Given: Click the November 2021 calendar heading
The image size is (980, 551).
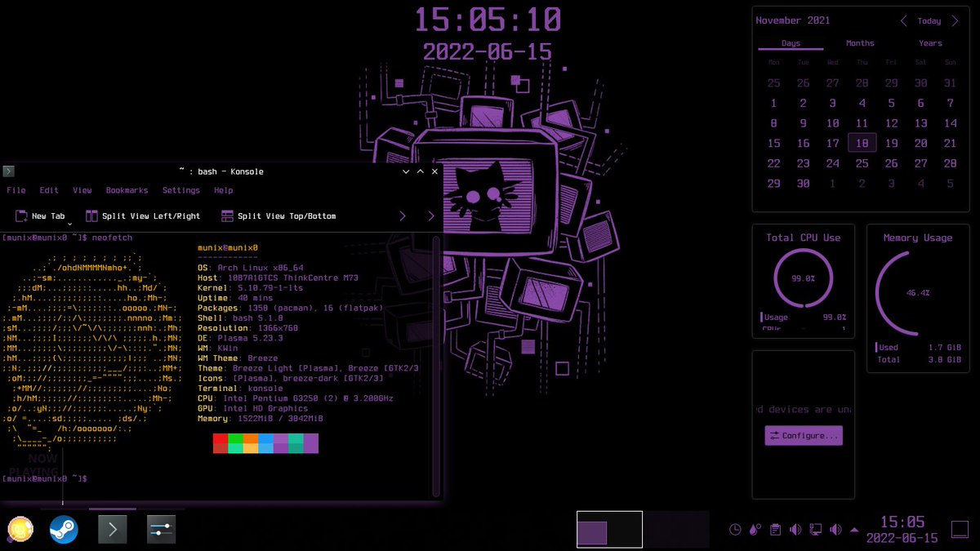Looking at the screenshot, I should tap(794, 20).
